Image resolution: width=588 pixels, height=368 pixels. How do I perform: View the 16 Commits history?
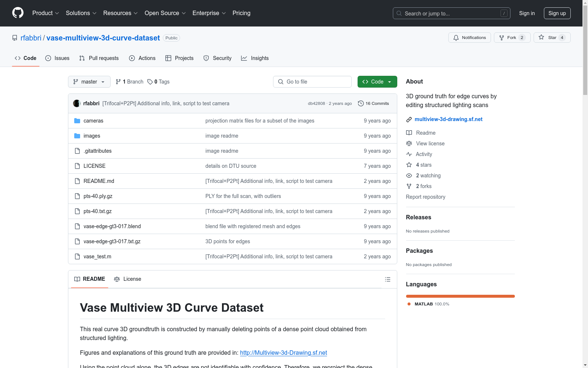[x=373, y=103]
